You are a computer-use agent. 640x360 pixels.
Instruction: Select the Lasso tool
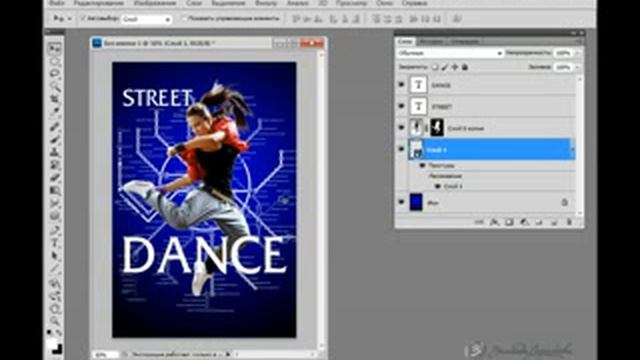pyautogui.click(x=54, y=74)
